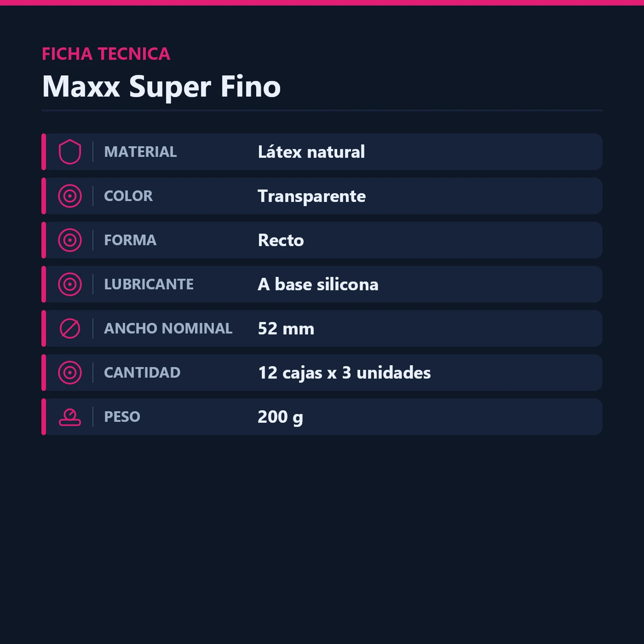
Task: Click the Maxx Super Fino title
Action: [x=161, y=86]
